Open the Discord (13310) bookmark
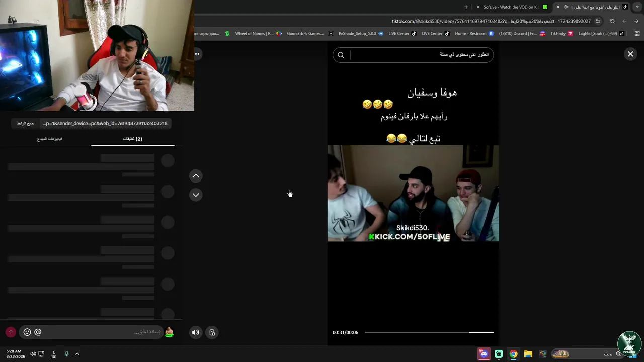Screen dimensions: 644x362 coord(522,34)
